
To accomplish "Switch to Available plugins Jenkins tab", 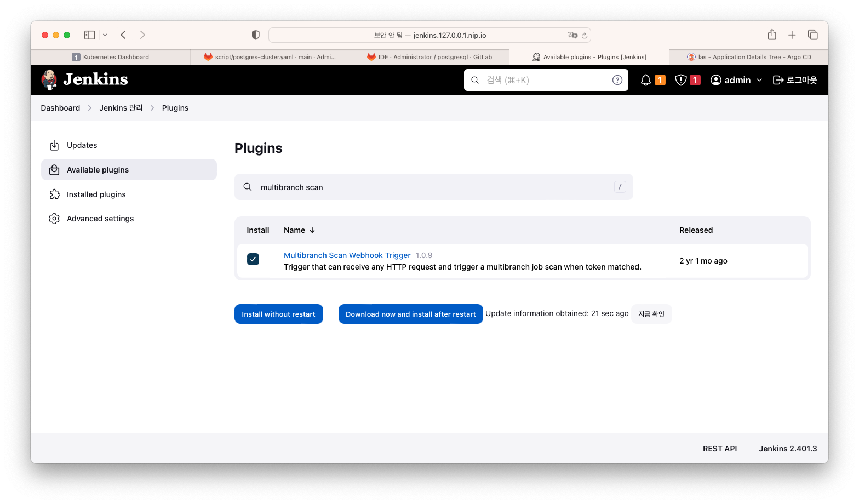I will (589, 57).
